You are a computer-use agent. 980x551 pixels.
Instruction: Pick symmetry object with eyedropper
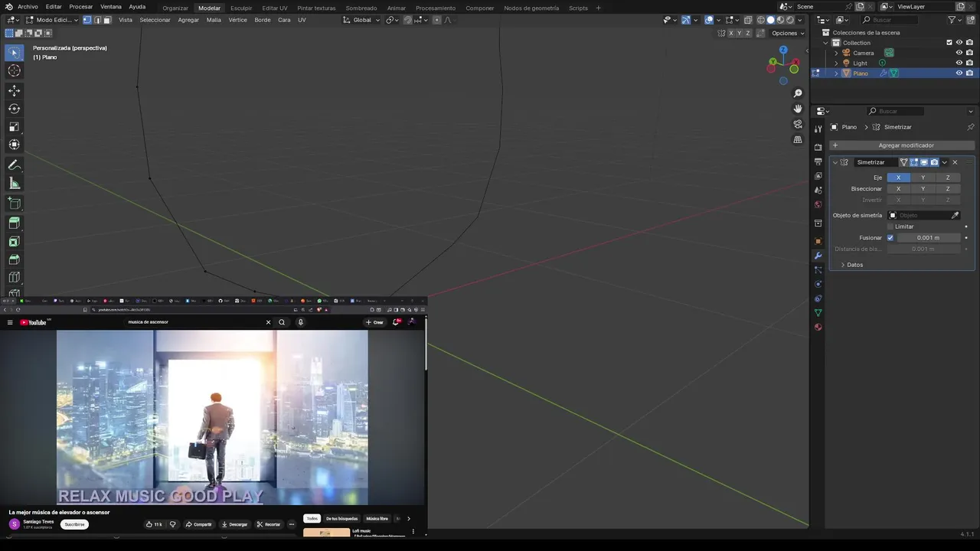[955, 215]
